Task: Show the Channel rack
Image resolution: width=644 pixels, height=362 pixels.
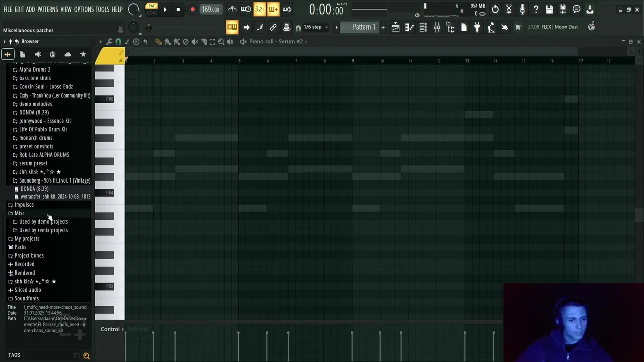Action: (x=423, y=27)
